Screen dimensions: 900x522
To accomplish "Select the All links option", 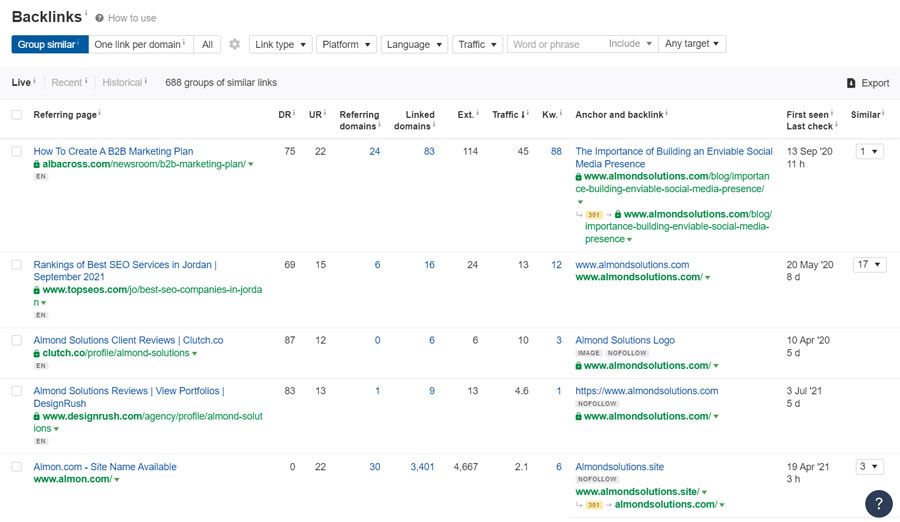I will (207, 44).
